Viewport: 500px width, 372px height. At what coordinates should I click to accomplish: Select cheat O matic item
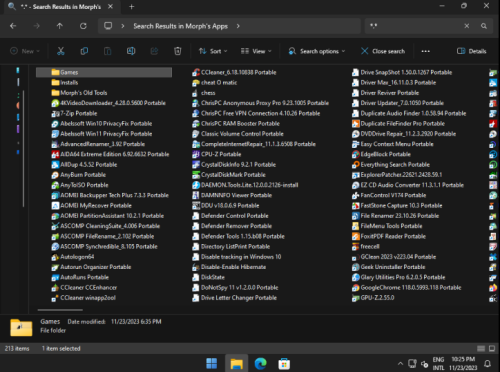coord(215,83)
